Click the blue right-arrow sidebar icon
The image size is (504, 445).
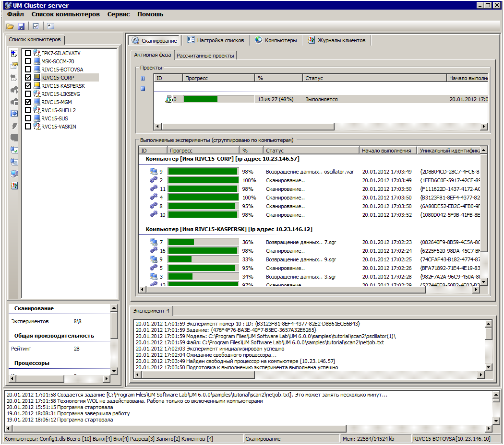coord(14,113)
